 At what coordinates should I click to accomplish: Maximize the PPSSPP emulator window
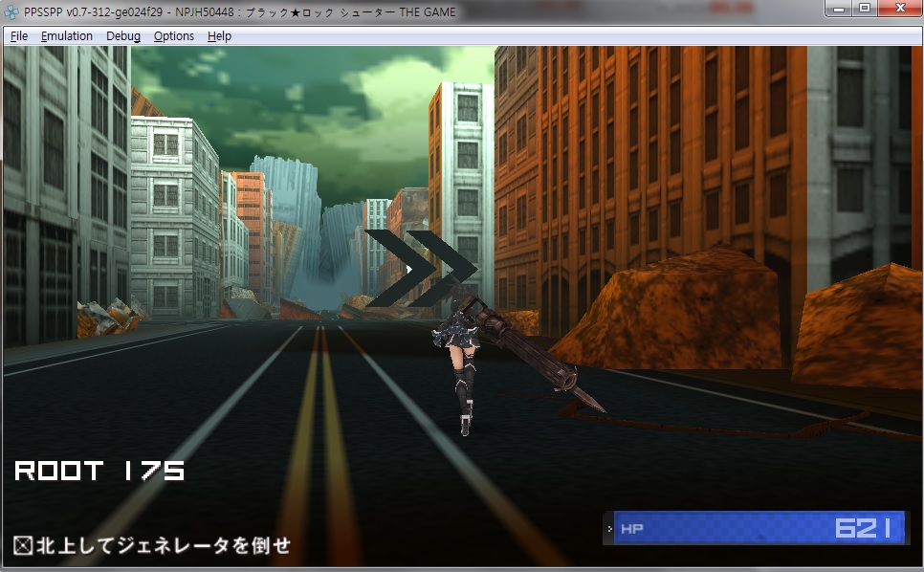(x=865, y=10)
